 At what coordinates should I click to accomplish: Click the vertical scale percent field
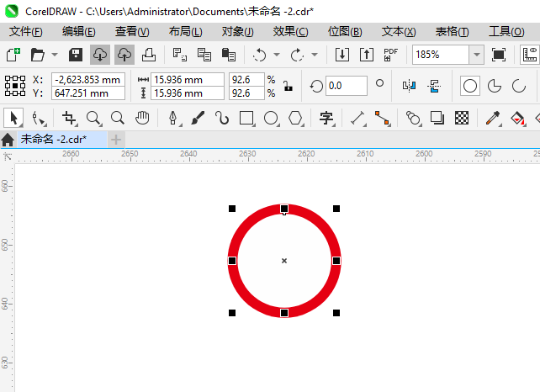click(246, 93)
